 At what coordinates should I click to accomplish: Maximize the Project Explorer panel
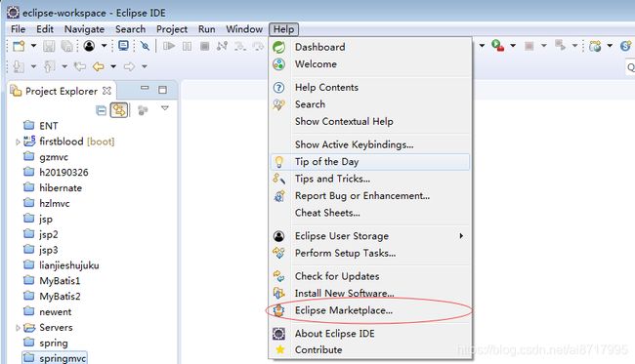[x=162, y=90]
